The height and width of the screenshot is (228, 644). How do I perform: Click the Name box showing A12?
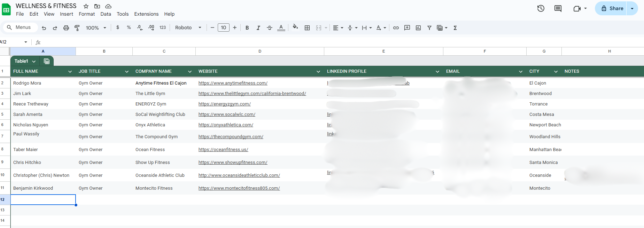[x=14, y=42]
